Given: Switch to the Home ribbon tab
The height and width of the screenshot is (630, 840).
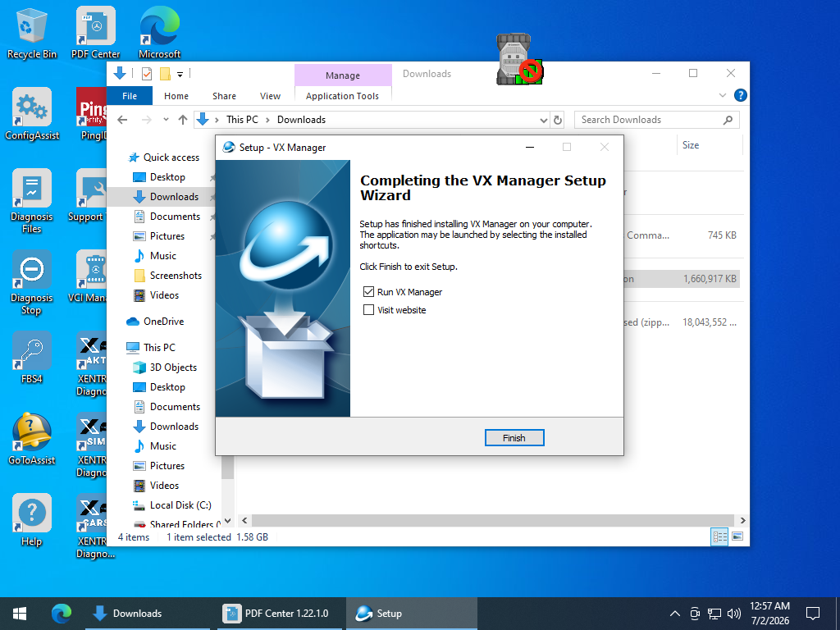Looking at the screenshot, I should coord(176,96).
